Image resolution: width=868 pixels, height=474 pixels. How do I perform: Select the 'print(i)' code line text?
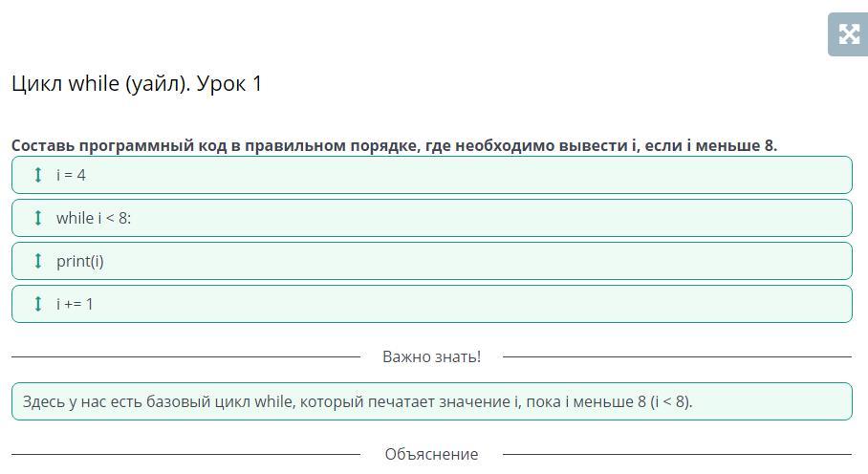click(x=79, y=261)
